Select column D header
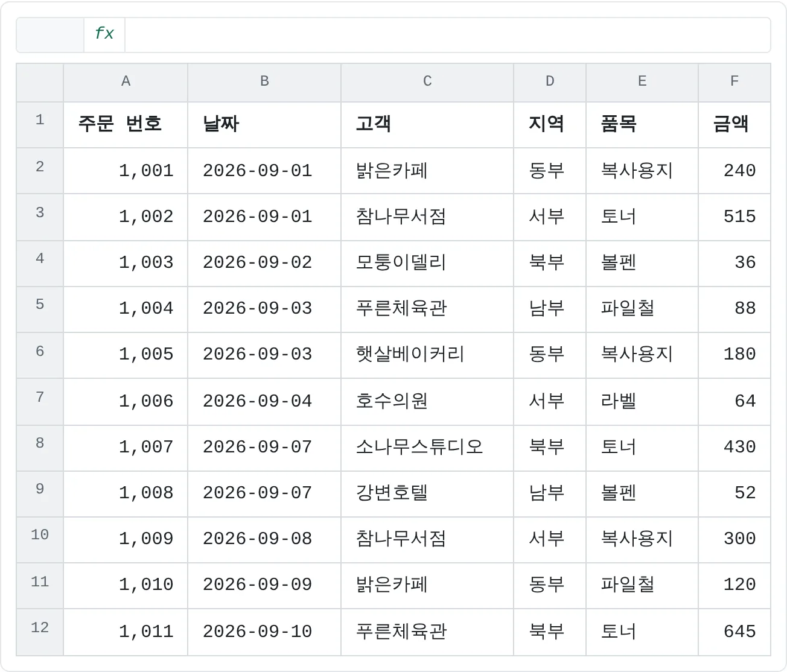 pos(550,83)
